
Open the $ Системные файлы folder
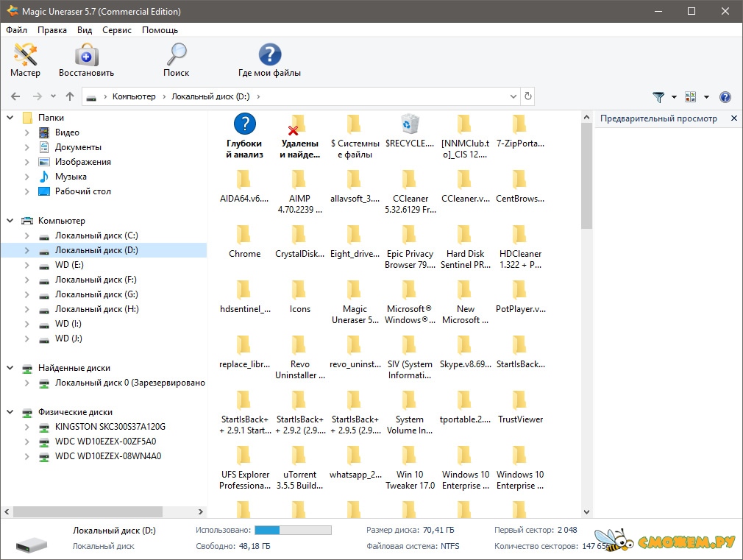pos(355,136)
